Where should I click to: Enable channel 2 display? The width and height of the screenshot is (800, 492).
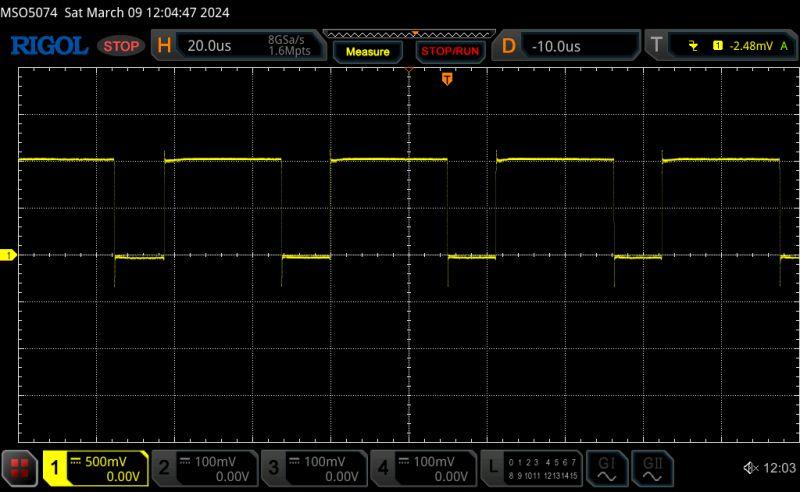pos(204,468)
